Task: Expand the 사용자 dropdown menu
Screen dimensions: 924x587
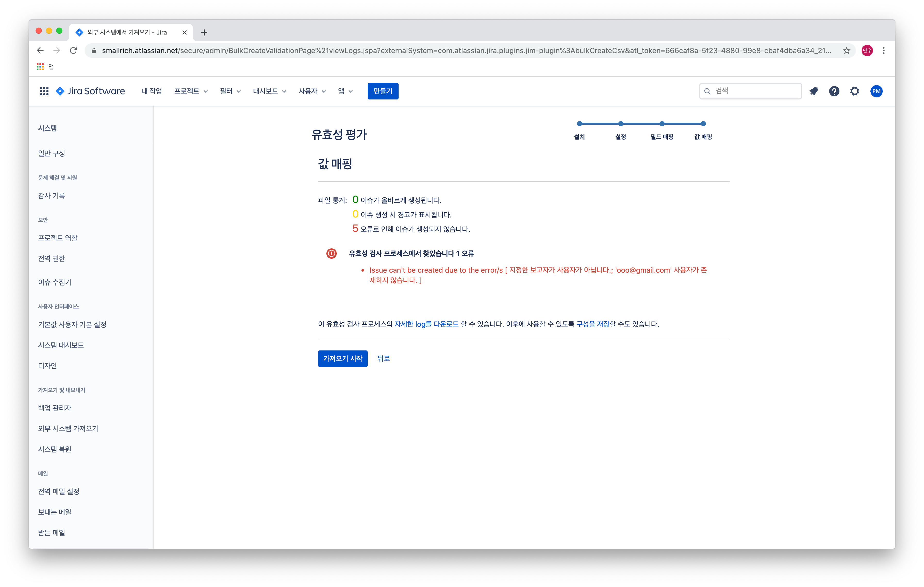Action: point(312,91)
